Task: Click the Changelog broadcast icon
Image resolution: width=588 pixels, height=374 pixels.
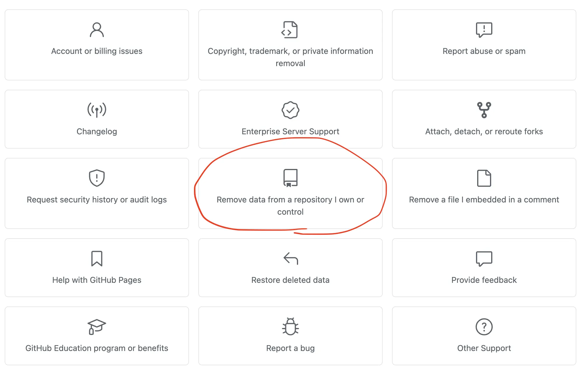Action: [x=97, y=110]
